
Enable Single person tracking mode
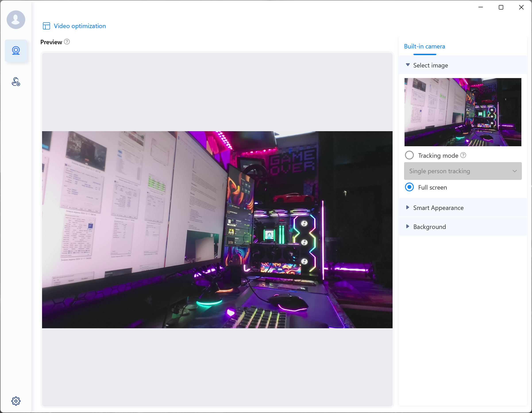coord(409,155)
